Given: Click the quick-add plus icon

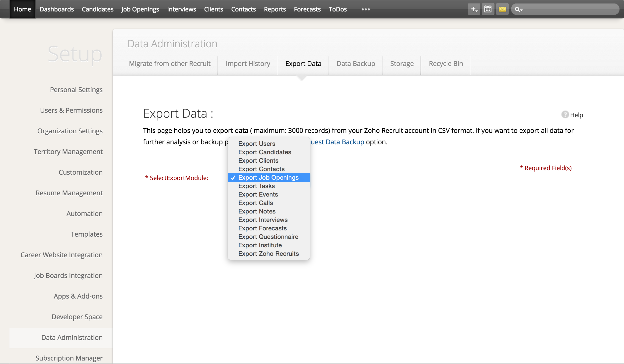Looking at the screenshot, I should pyautogui.click(x=474, y=9).
